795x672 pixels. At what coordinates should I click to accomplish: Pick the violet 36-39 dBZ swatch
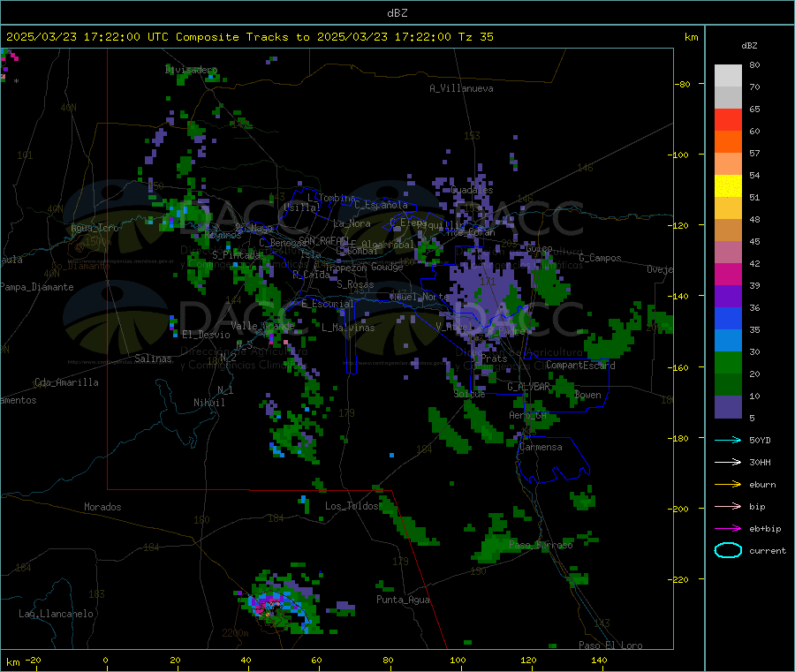point(728,297)
